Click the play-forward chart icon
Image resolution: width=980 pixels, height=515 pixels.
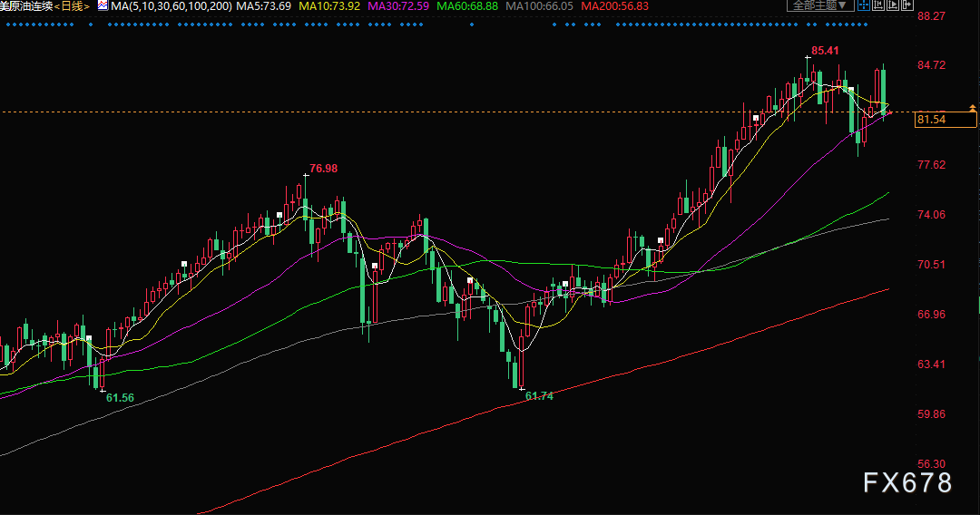pyautogui.click(x=893, y=5)
